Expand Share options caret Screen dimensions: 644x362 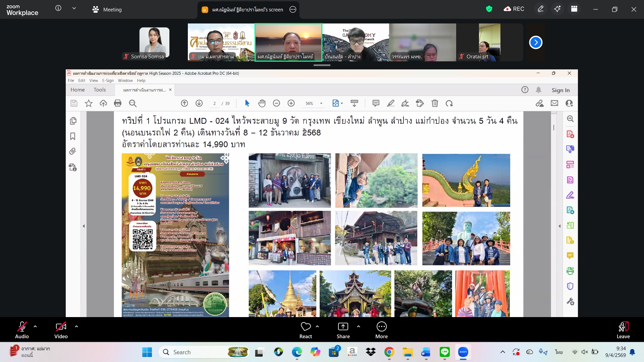(x=359, y=326)
